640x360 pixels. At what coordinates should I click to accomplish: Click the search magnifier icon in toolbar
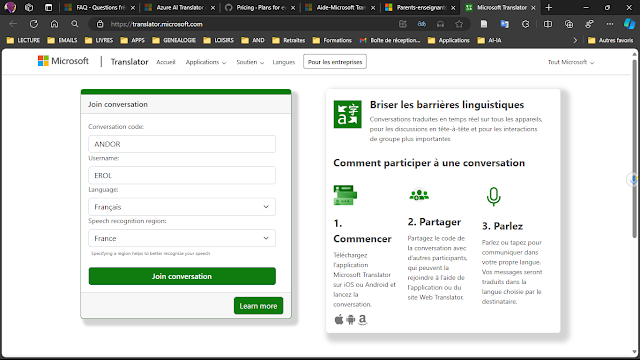(75, 24)
